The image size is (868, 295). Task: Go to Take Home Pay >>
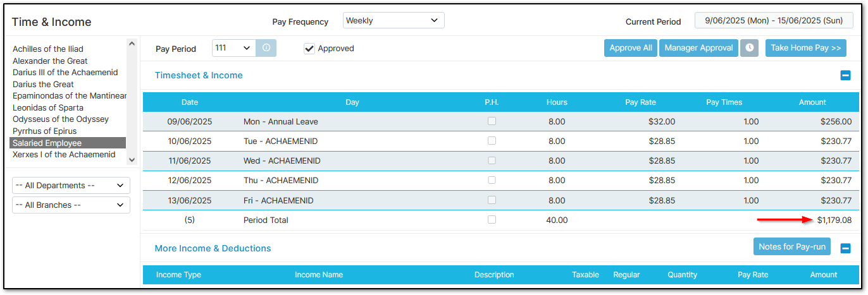tap(805, 48)
